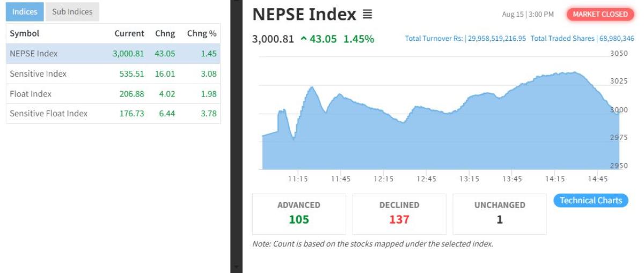Click the Declined stocks count box

(x=399, y=213)
